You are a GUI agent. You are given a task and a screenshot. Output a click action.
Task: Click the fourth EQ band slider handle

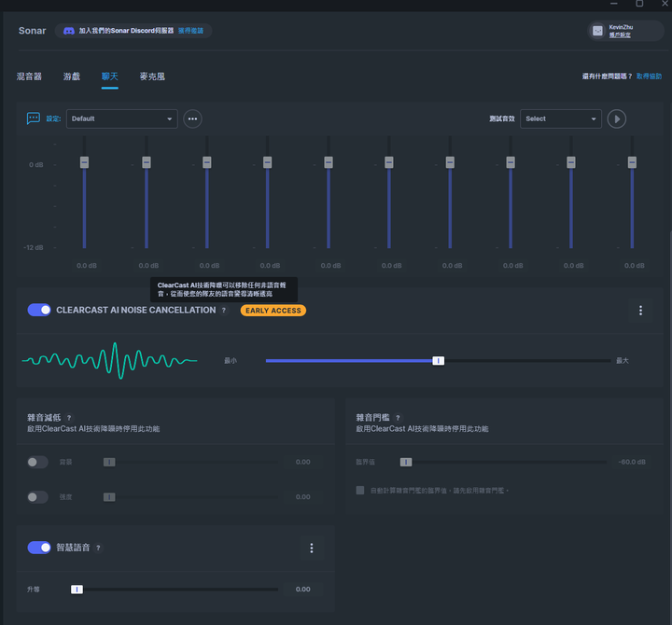[268, 162]
